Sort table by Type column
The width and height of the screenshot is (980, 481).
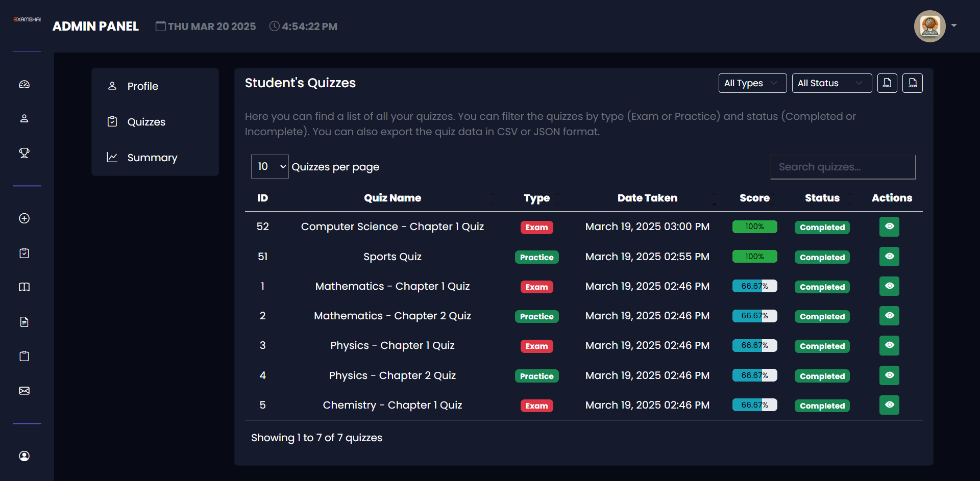pyautogui.click(x=536, y=198)
